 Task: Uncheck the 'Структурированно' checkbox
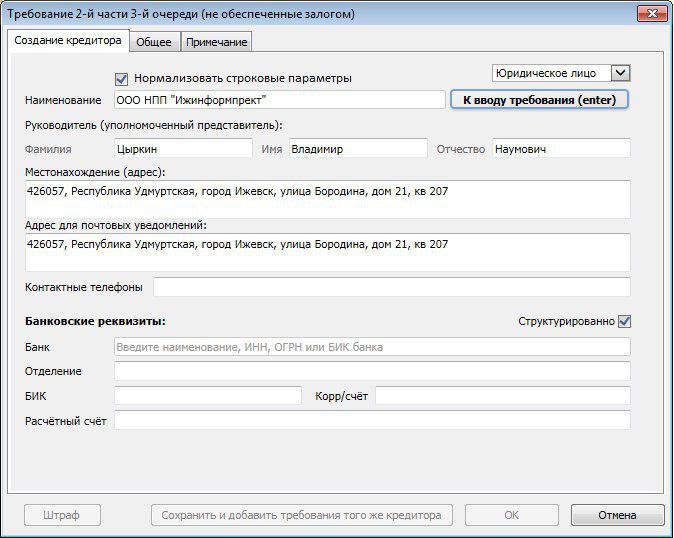[x=625, y=321]
